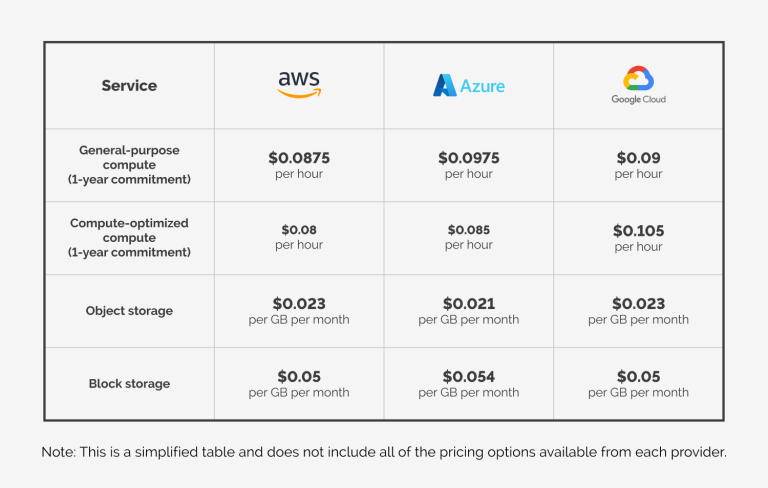Click the Block storage row label
768x488 pixels.
coord(129,384)
